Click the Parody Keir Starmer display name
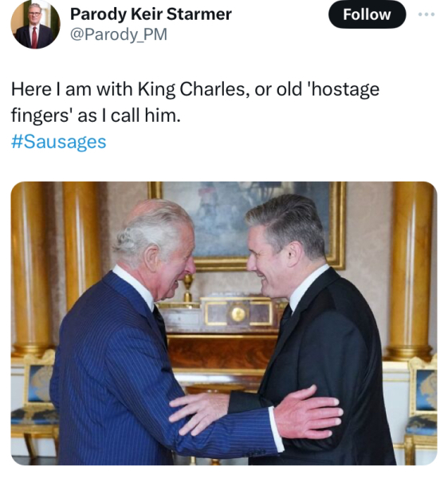 click(x=151, y=14)
